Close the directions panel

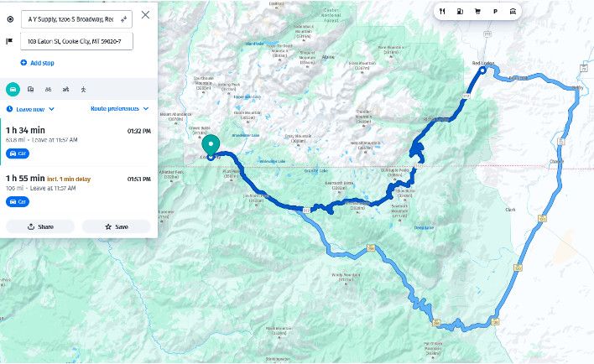pyautogui.click(x=145, y=15)
